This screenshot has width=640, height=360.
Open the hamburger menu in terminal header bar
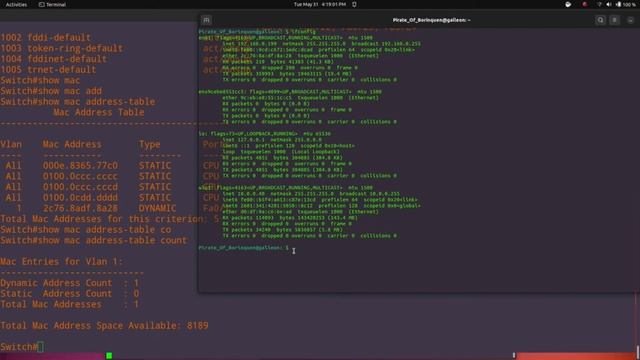(x=615, y=20)
